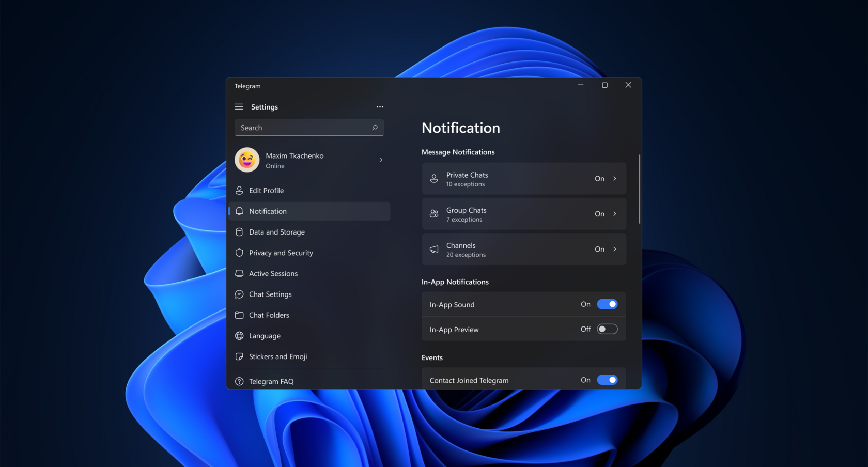Click the Telegram FAQ question mark icon
The width and height of the screenshot is (868, 467).
[239, 381]
